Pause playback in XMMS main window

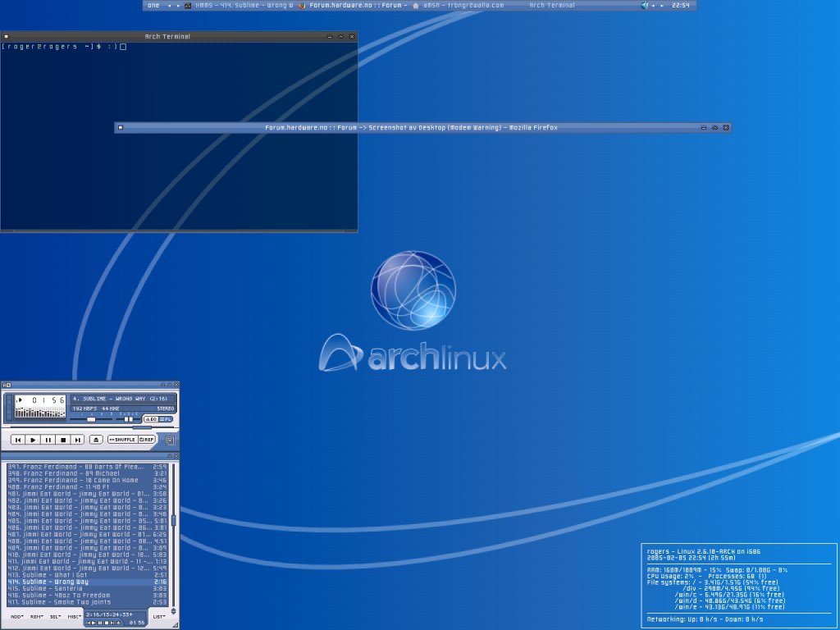point(48,440)
